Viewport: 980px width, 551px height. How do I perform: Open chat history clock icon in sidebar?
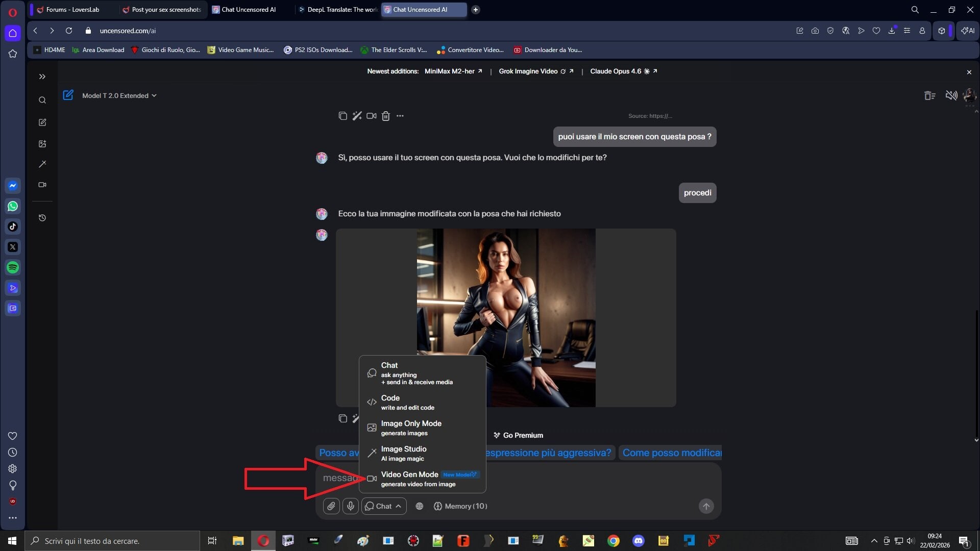pos(42,218)
